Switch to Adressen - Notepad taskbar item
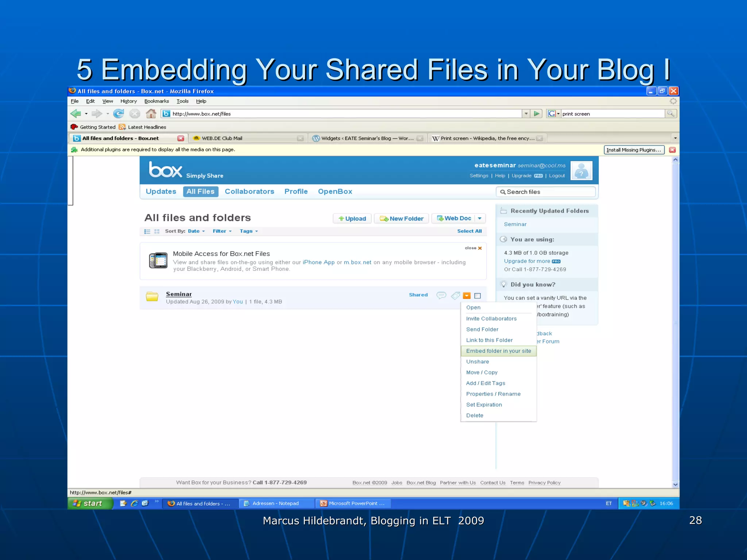 click(x=276, y=503)
